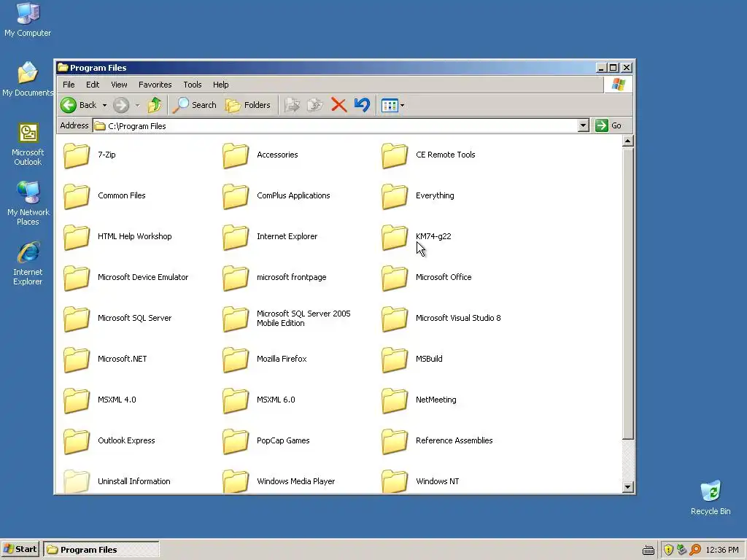Image resolution: width=747 pixels, height=560 pixels.
Task: Select the Common Files folder icon
Action: pos(76,196)
